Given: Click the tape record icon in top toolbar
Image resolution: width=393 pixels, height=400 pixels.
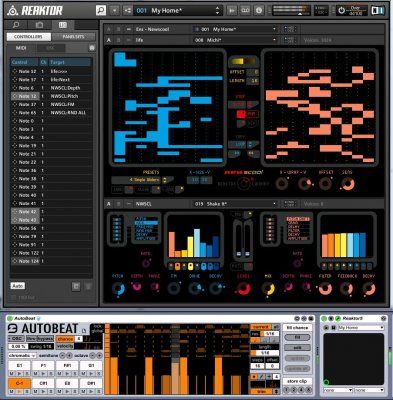Looking at the screenshot, I should [245, 10].
